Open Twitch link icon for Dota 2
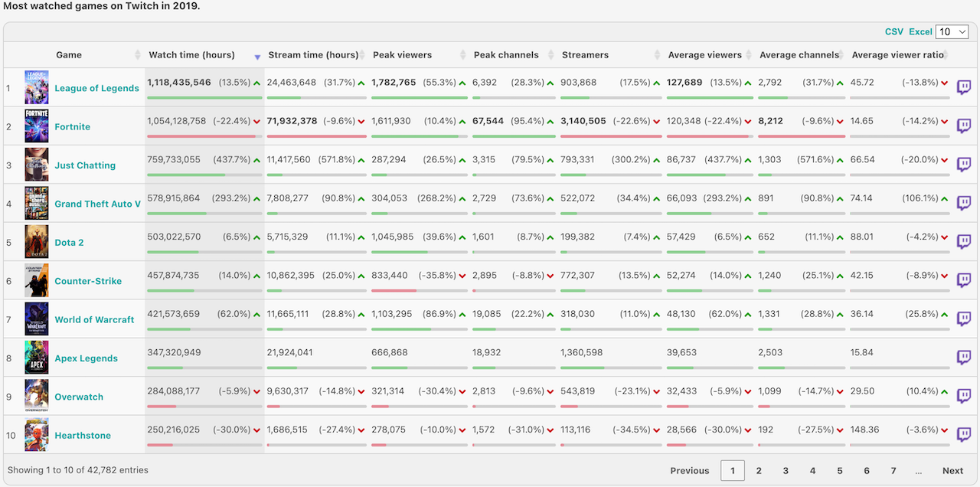This screenshot has width=980, height=487. [964, 242]
